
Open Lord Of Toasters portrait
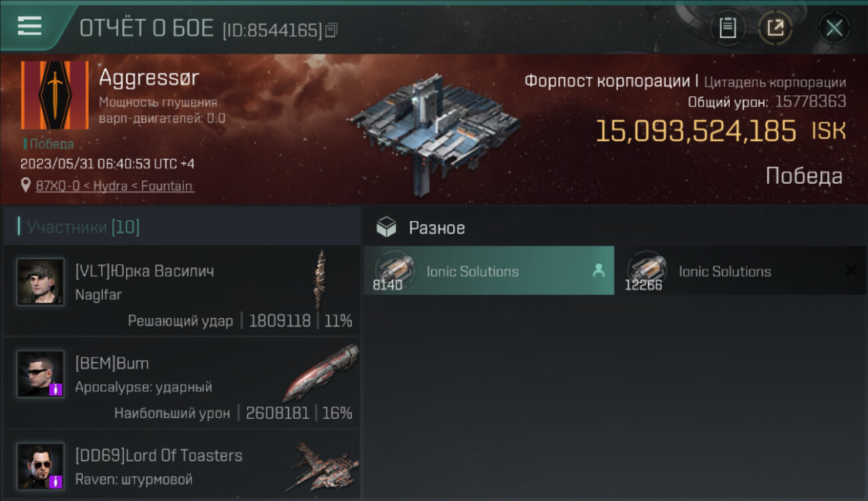tap(41, 466)
